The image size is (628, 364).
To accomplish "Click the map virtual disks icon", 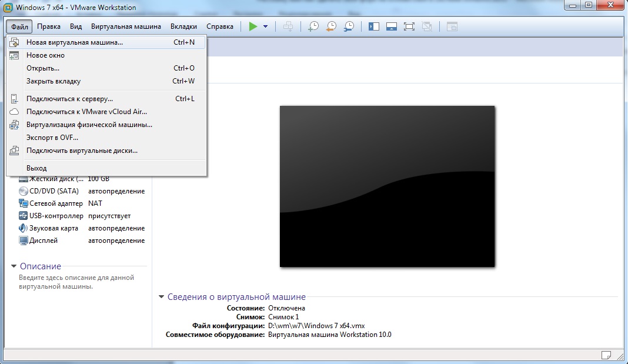I will [14, 151].
